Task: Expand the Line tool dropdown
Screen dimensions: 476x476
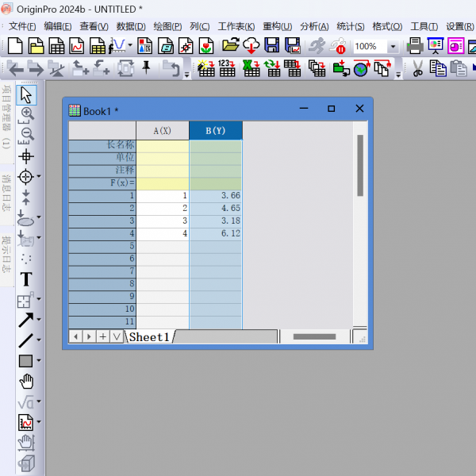Action: [39, 340]
